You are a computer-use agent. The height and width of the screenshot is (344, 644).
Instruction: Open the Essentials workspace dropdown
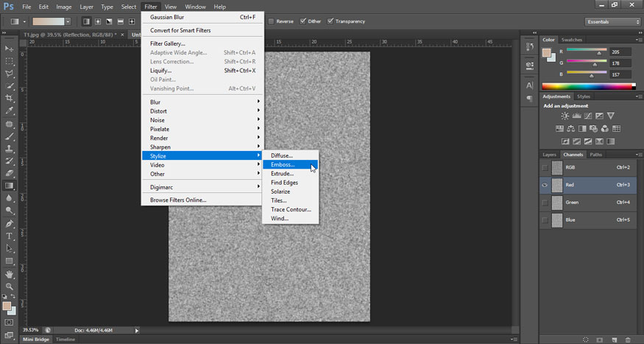tap(613, 21)
